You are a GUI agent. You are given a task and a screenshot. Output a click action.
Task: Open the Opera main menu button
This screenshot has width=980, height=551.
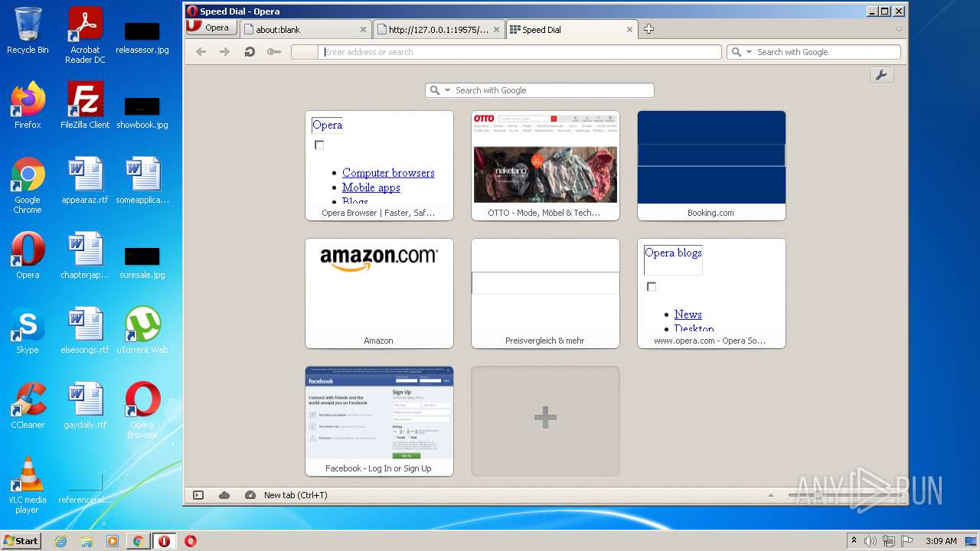(211, 27)
